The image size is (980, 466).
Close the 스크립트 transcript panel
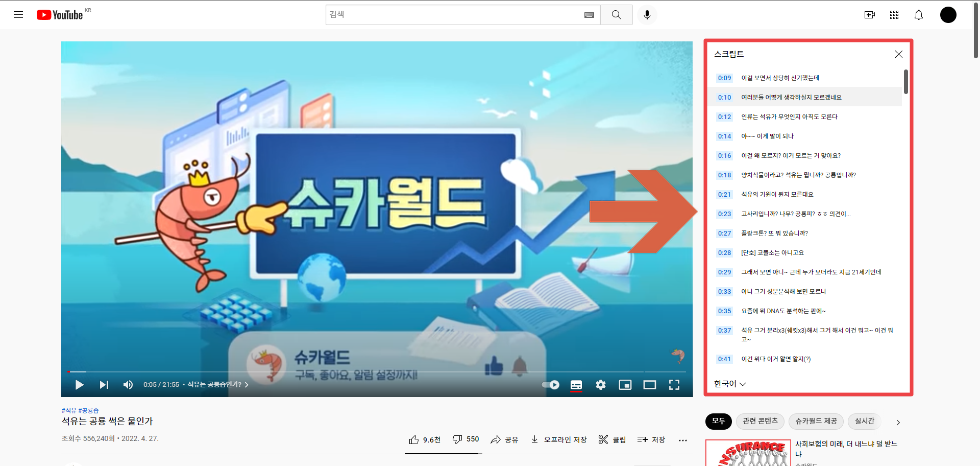[x=899, y=54]
